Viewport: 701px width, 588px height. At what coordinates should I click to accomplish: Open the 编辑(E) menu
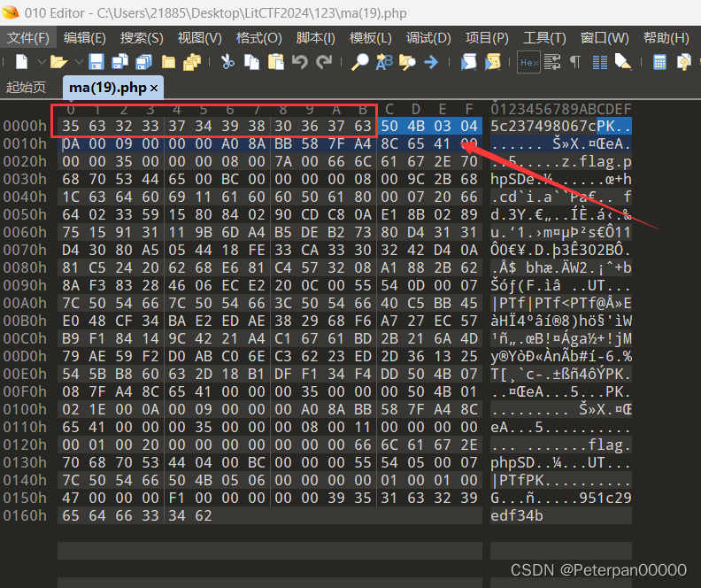(84, 37)
